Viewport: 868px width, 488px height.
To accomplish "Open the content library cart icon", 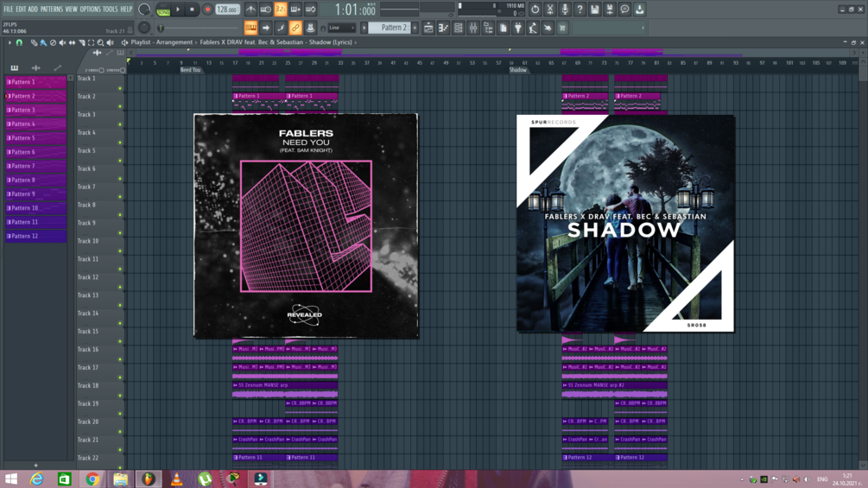I will click(x=563, y=29).
